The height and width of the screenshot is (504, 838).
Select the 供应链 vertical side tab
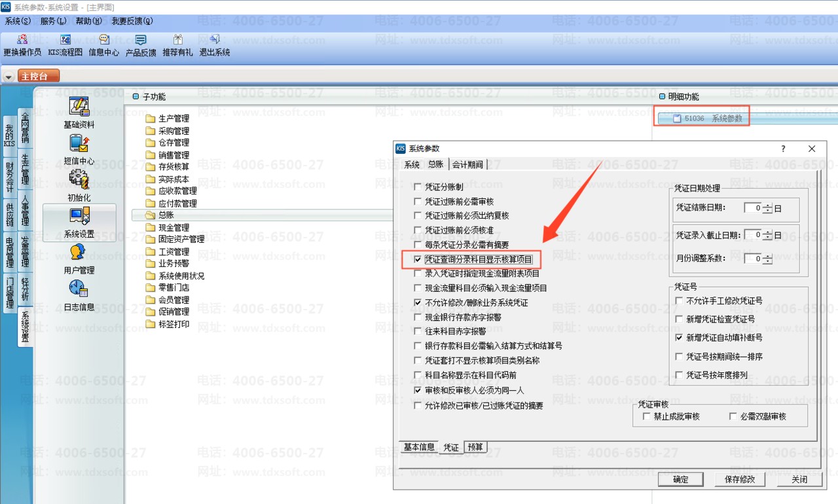point(9,215)
